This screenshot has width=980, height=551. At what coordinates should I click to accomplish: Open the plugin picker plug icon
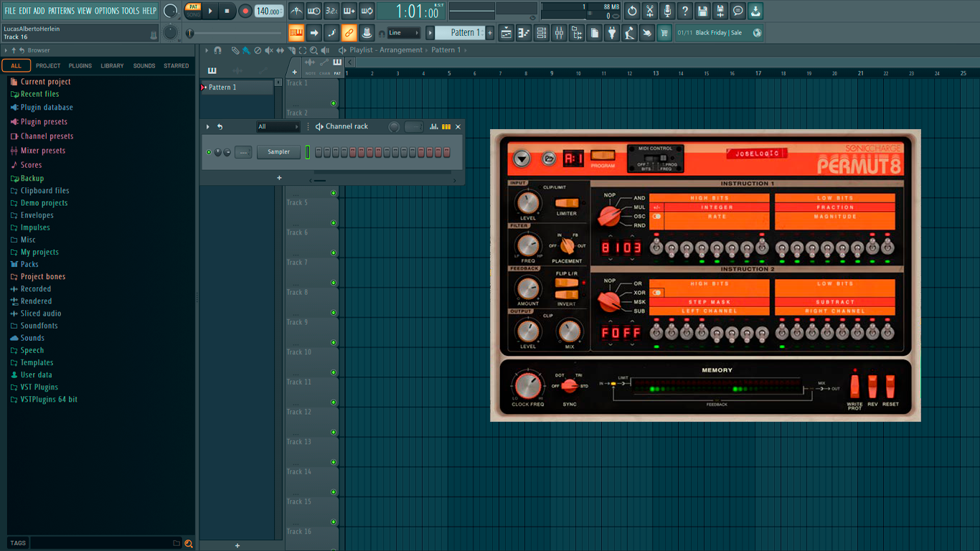coord(612,32)
